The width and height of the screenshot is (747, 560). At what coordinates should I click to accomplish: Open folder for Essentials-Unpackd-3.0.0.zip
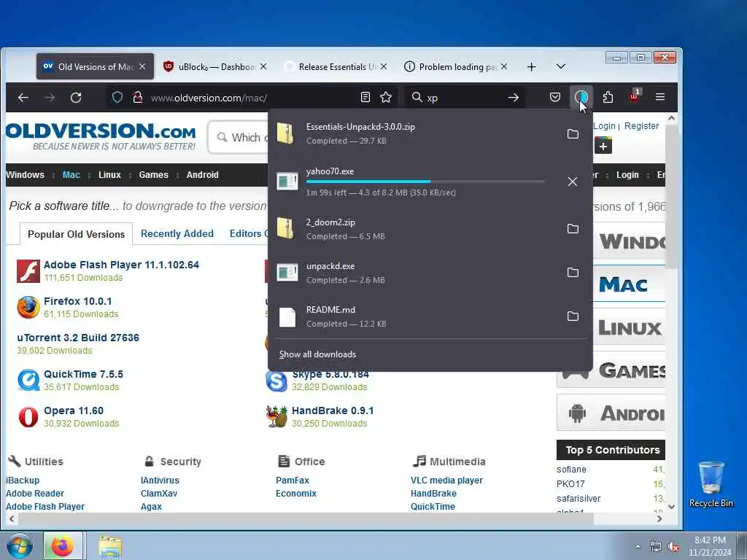[x=573, y=134]
